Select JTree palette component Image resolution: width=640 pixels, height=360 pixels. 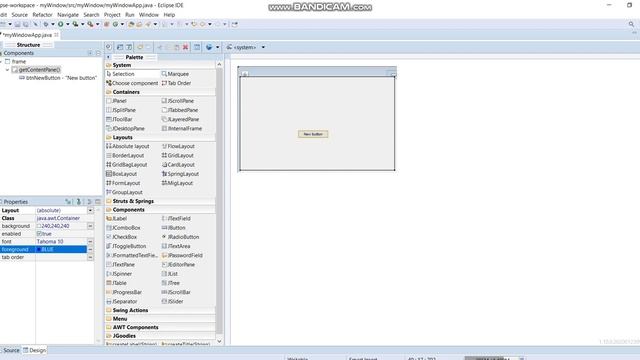171,283
